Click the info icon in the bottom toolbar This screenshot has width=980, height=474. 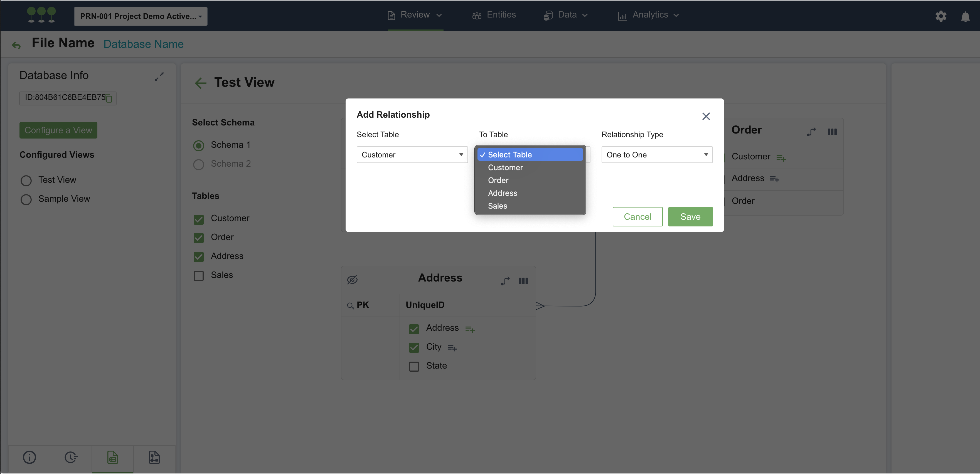pyautogui.click(x=29, y=457)
